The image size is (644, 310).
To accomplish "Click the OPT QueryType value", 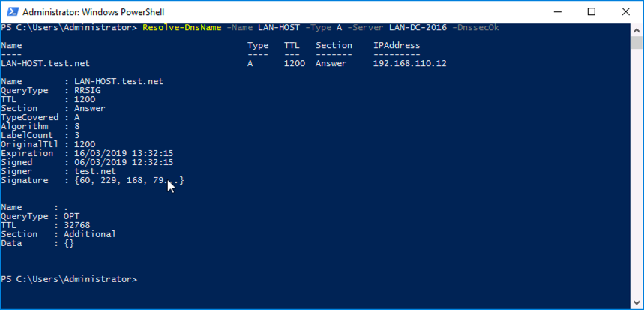I will (x=71, y=216).
